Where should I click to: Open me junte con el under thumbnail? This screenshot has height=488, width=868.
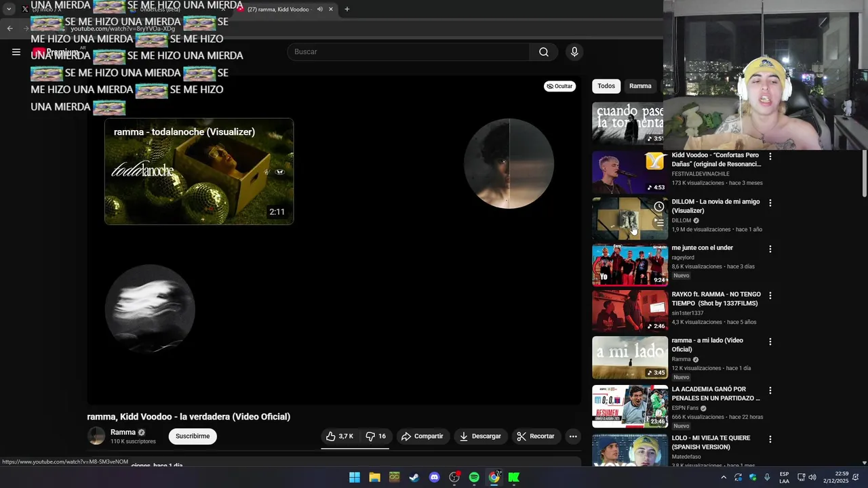coord(630,265)
